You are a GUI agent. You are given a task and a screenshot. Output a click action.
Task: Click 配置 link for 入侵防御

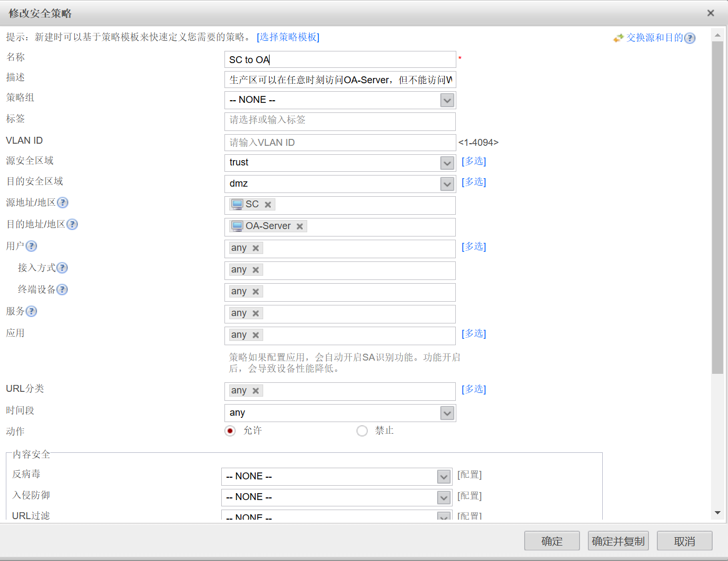pyautogui.click(x=470, y=496)
